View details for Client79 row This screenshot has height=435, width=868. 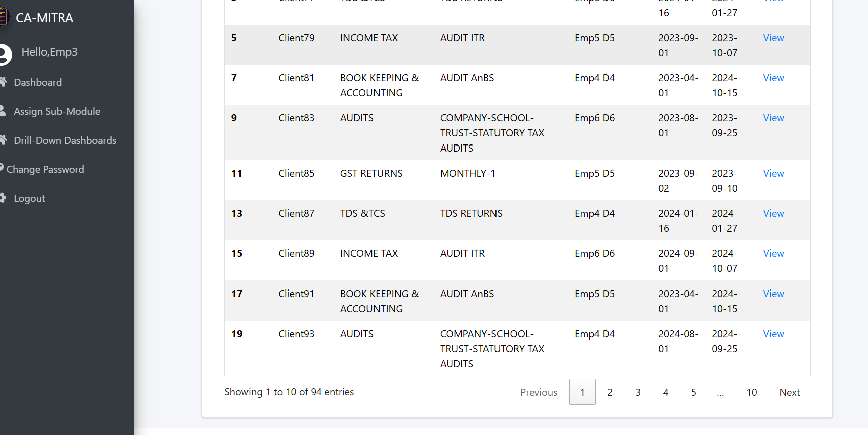coord(773,38)
